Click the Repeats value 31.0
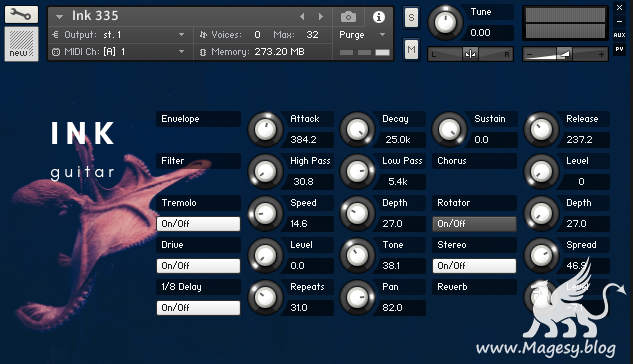Viewport: 633px width, 364px height. 299,308
